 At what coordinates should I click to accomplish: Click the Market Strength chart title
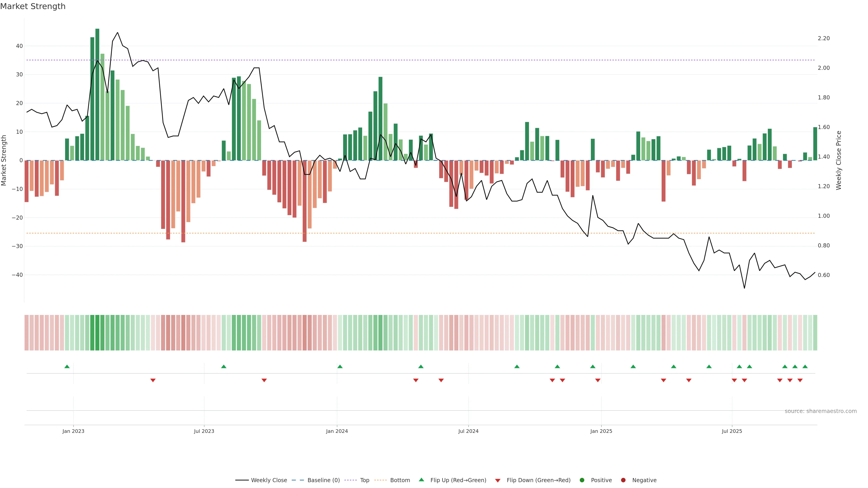33,6
